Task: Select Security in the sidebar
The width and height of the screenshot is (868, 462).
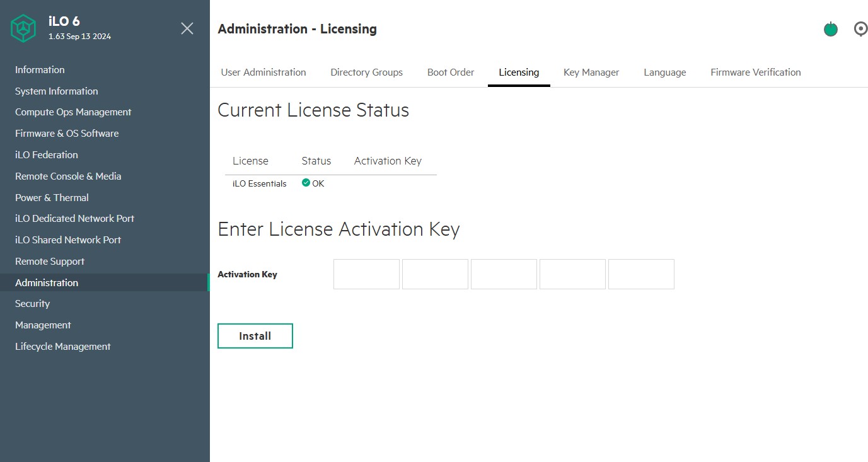Action: 32,304
